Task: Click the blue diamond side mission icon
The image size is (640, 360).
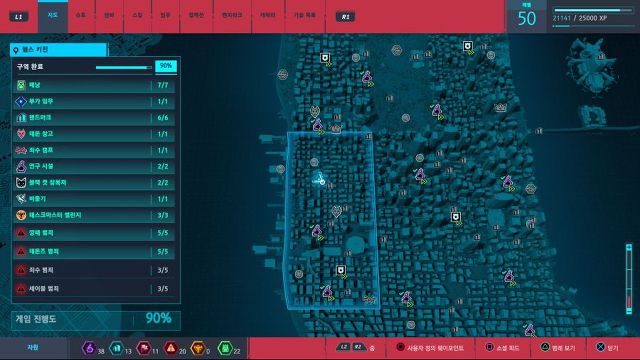Action: coord(21,101)
